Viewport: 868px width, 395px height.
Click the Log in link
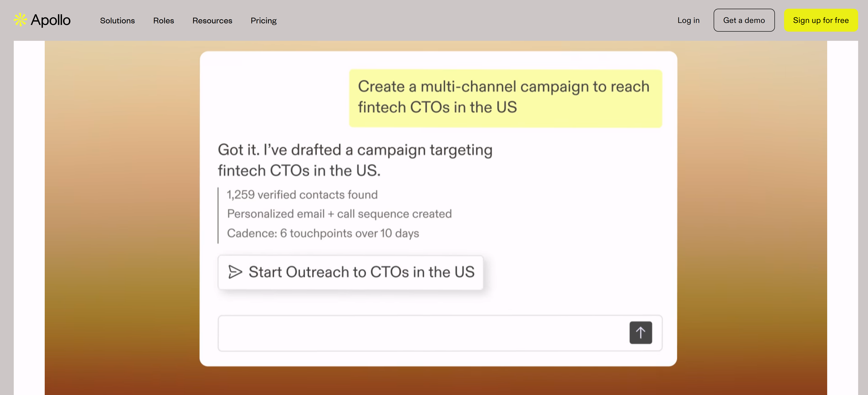coord(688,20)
